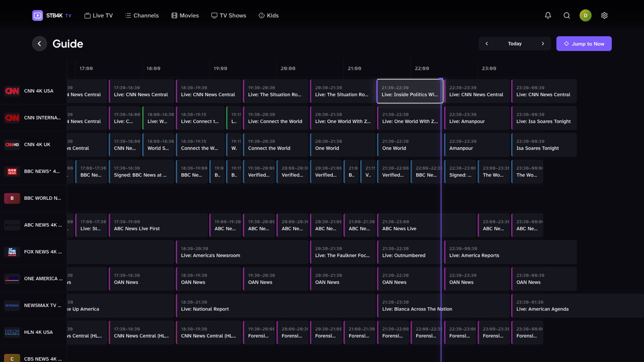
Task: Select Live: One World With Z... 20:30 on CNN International
Action: point(343,118)
